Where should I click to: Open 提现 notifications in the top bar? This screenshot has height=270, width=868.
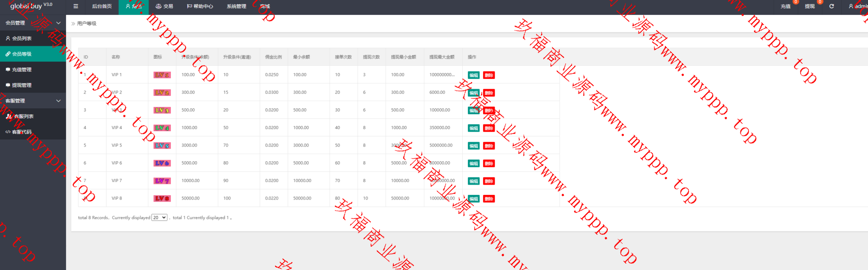pos(810,6)
